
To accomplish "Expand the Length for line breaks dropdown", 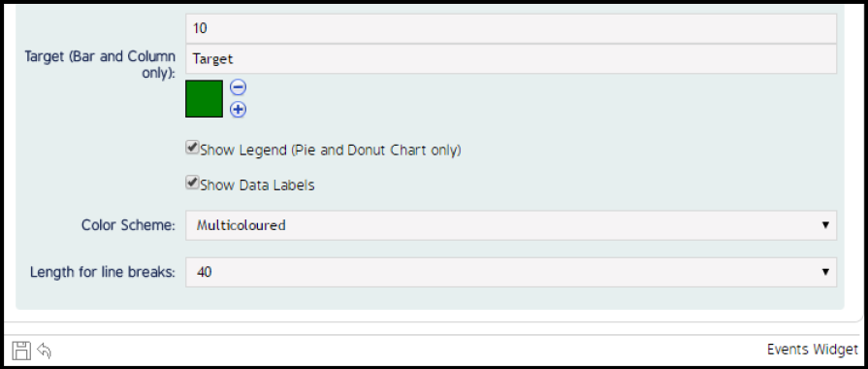I will coord(511,272).
